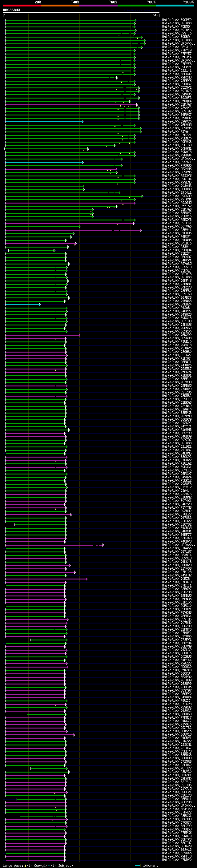Select UniRef100_B8LKW2 label

tap(177, 74)
